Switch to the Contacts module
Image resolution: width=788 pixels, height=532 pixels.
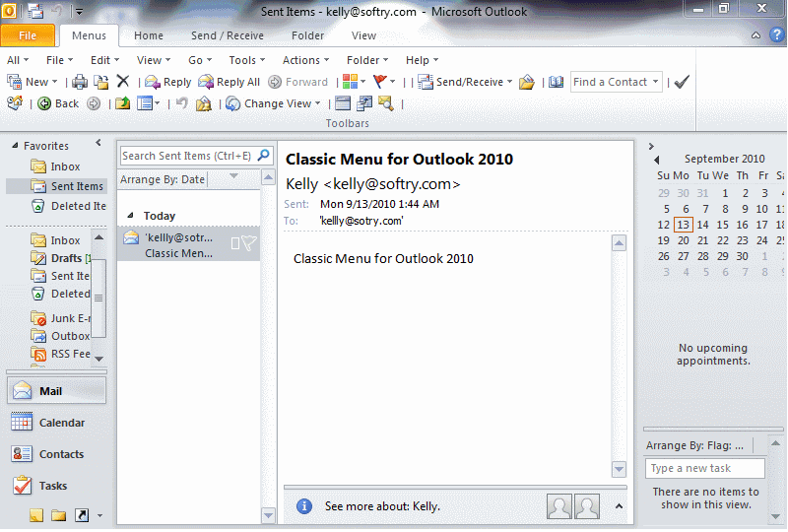coord(56,454)
